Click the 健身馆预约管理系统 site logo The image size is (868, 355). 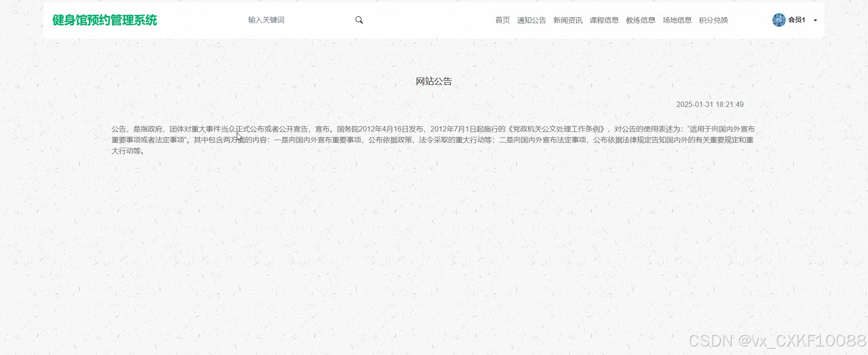[x=105, y=20]
